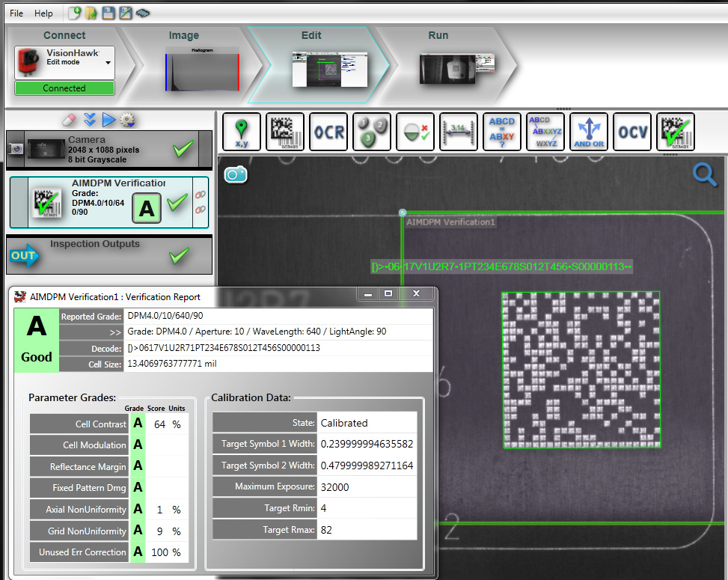This screenshot has width=728, height=580.
Task: Click the small camera icon beside Camera step
Action: click(x=15, y=149)
